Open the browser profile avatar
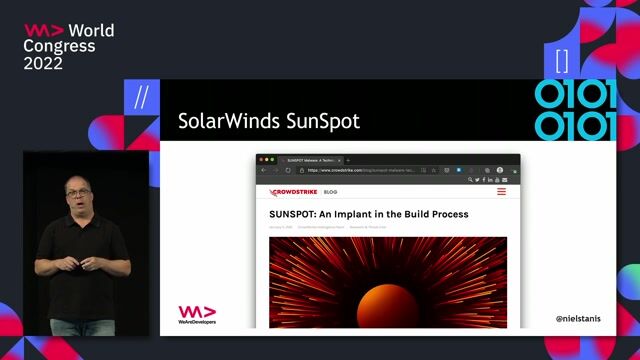Screen dimensions: 640x360 coord(500,170)
